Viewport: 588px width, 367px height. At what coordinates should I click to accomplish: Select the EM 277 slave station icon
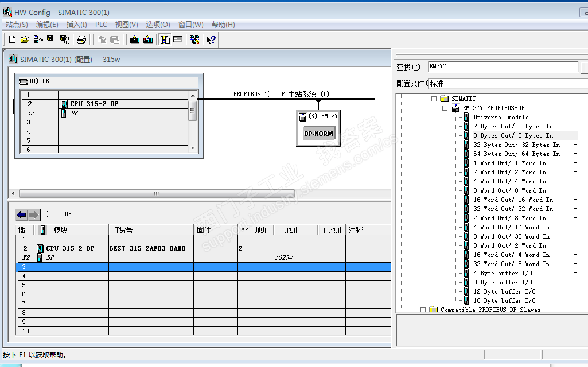pyautogui.click(x=303, y=118)
